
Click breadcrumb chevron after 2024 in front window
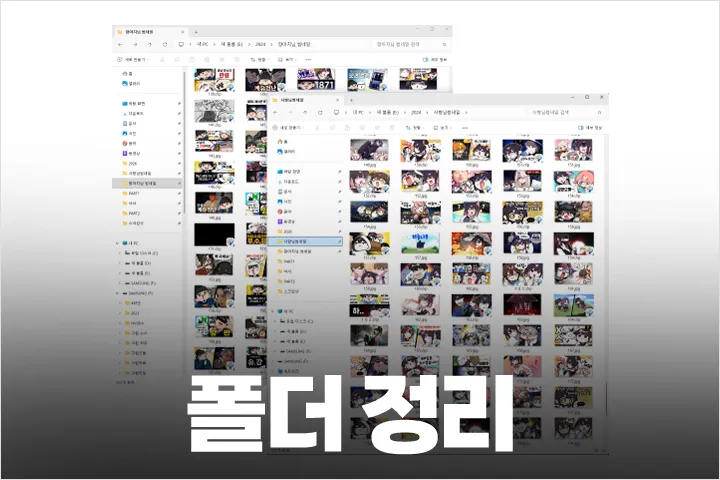428,113
